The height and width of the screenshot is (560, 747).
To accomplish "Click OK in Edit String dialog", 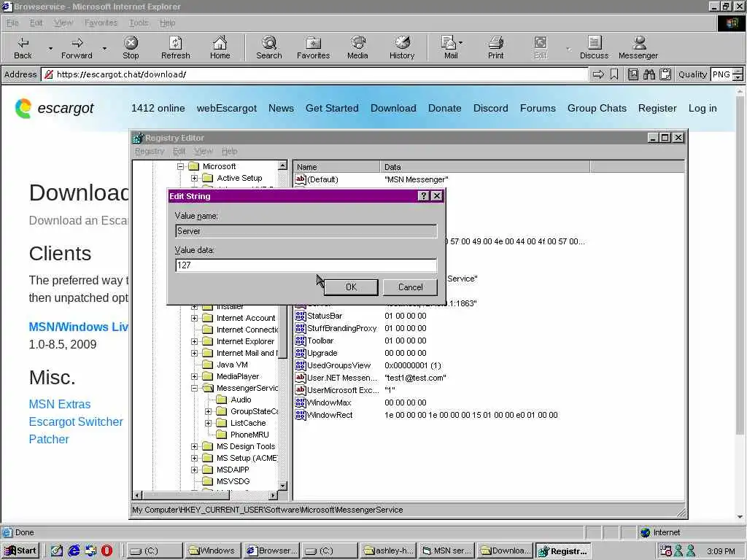I will [x=351, y=287].
